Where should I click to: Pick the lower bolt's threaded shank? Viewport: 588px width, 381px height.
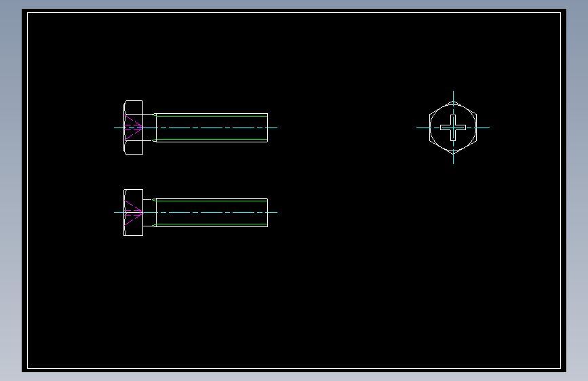tap(212, 213)
